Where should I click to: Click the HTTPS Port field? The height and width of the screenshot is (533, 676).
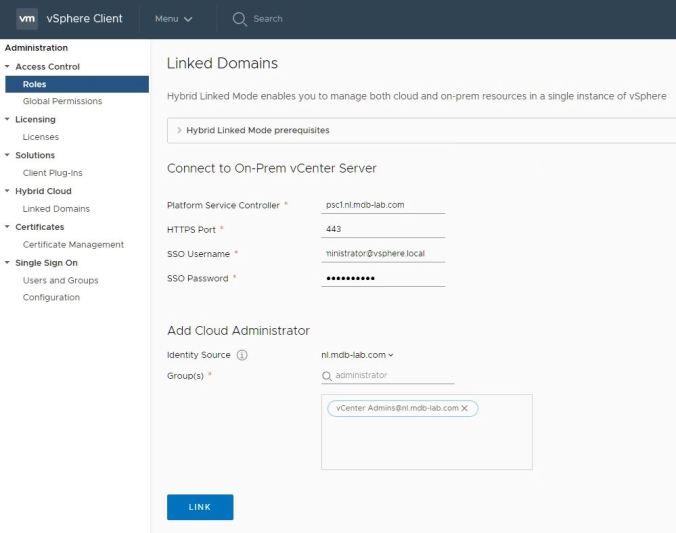tap(383, 230)
